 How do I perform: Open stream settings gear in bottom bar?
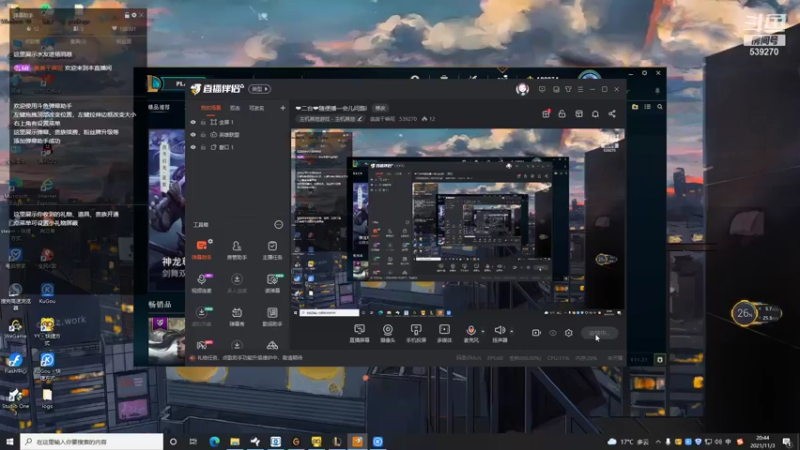[x=569, y=333]
